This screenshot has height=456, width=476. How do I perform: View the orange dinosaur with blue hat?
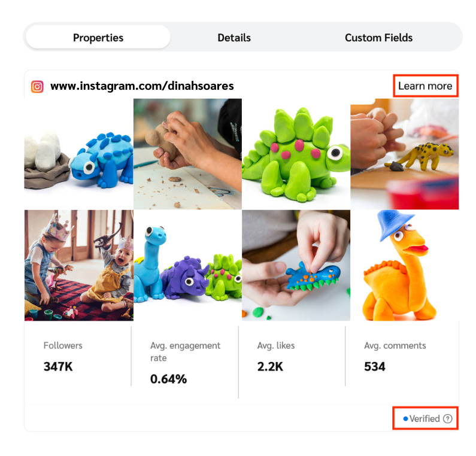(x=405, y=265)
